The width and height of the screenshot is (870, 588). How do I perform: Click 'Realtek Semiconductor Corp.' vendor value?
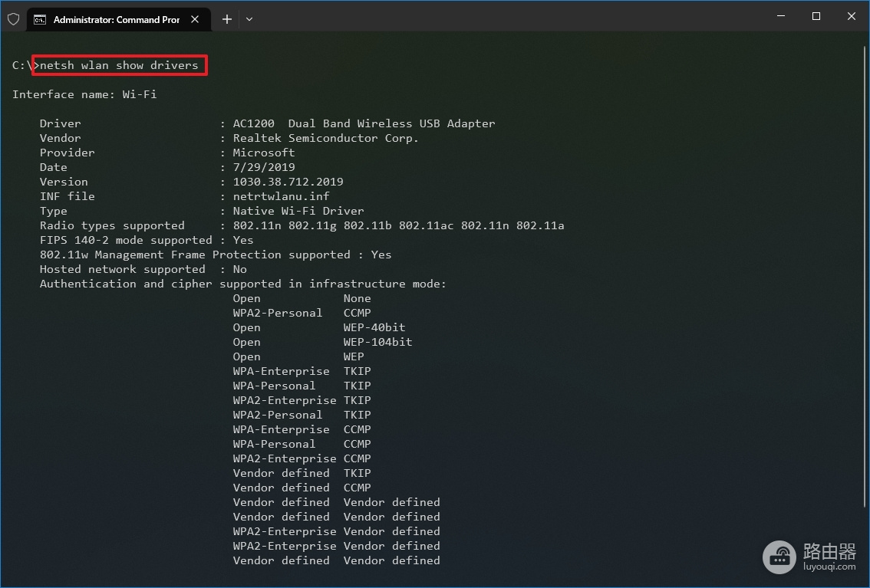click(x=326, y=138)
